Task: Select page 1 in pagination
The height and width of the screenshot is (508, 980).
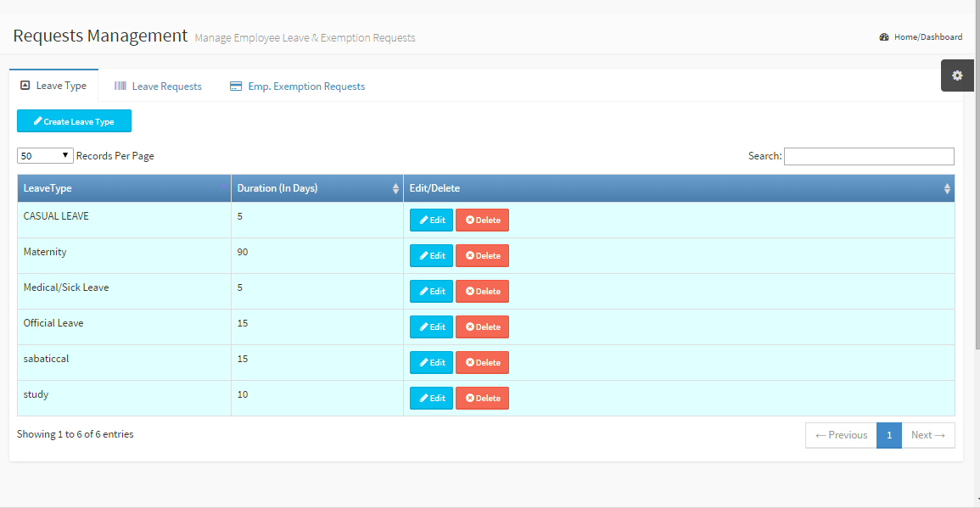Action: (888, 435)
